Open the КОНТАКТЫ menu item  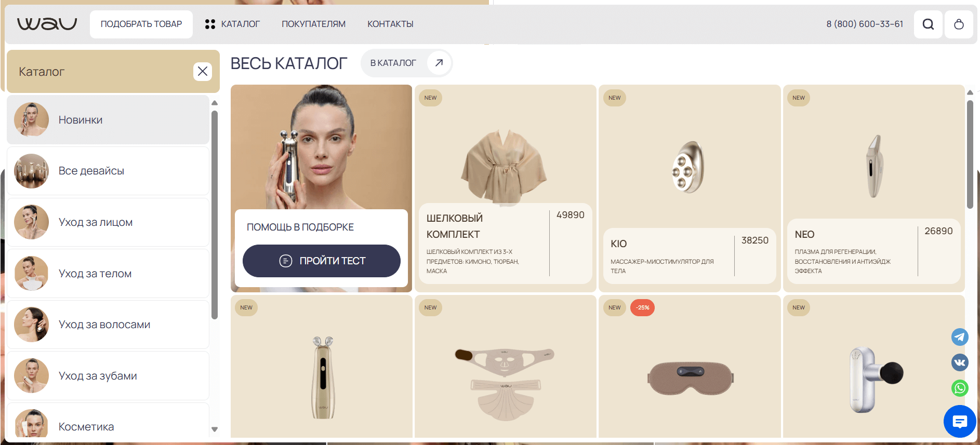[x=390, y=24]
